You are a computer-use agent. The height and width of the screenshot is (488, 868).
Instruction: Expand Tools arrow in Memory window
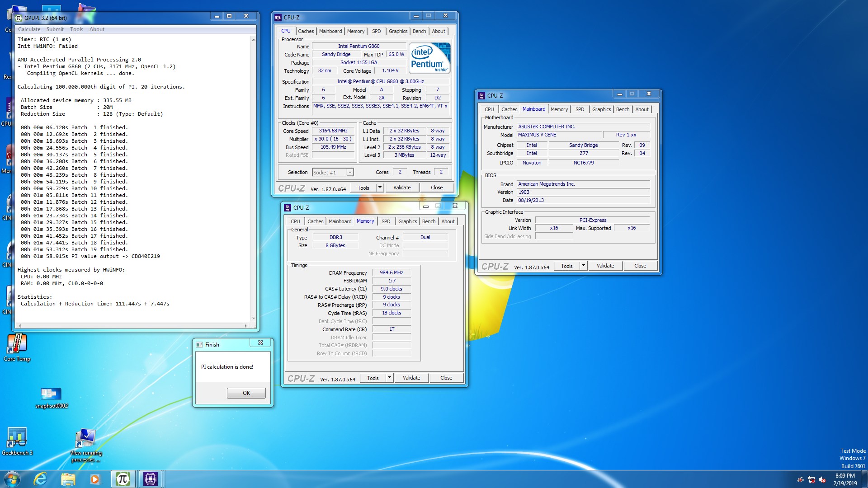tap(389, 378)
